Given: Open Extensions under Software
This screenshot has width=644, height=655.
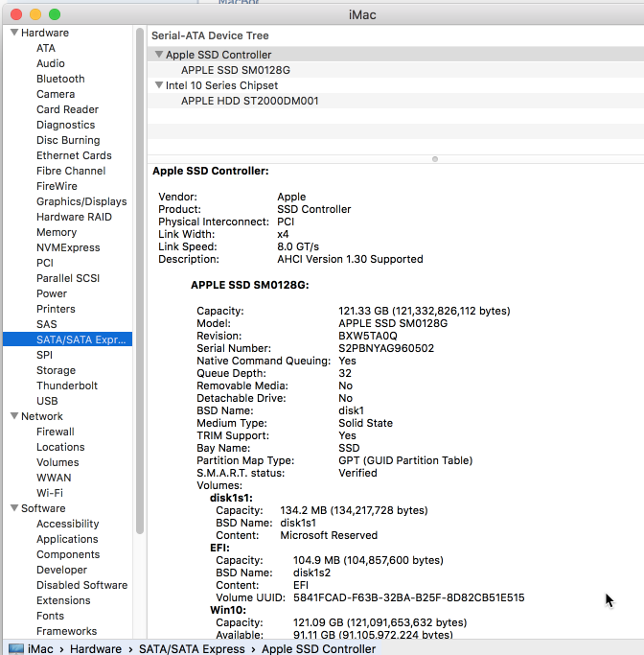Looking at the screenshot, I should pos(63,600).
